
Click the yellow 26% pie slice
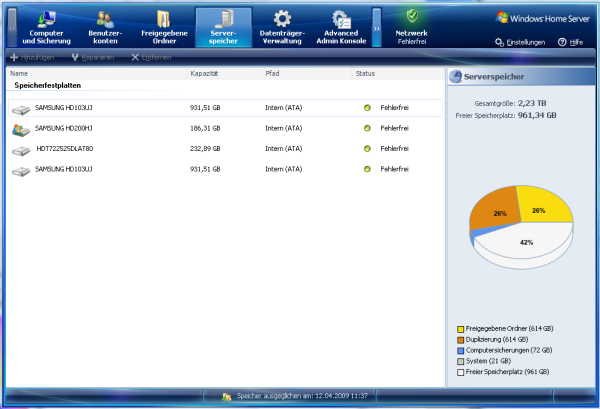click(x=543, y=205)
